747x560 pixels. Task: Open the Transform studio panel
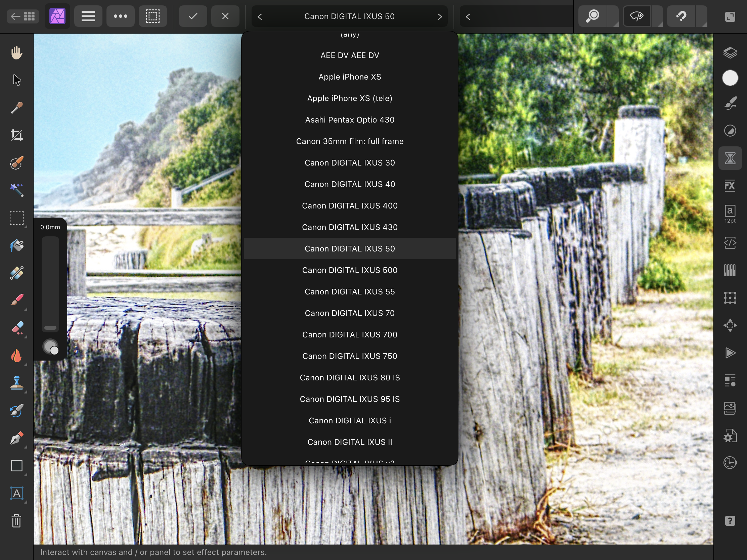(730, 298)
